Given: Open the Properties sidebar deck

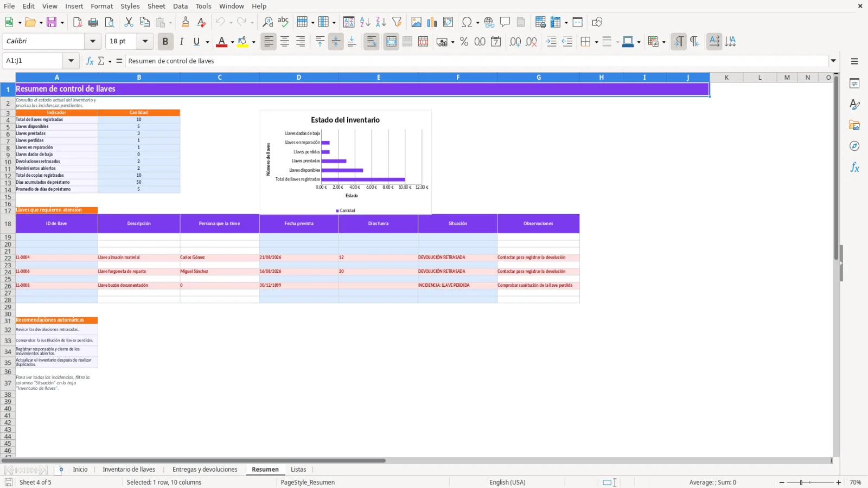Looking at the screenshot, I should (854, 84).
